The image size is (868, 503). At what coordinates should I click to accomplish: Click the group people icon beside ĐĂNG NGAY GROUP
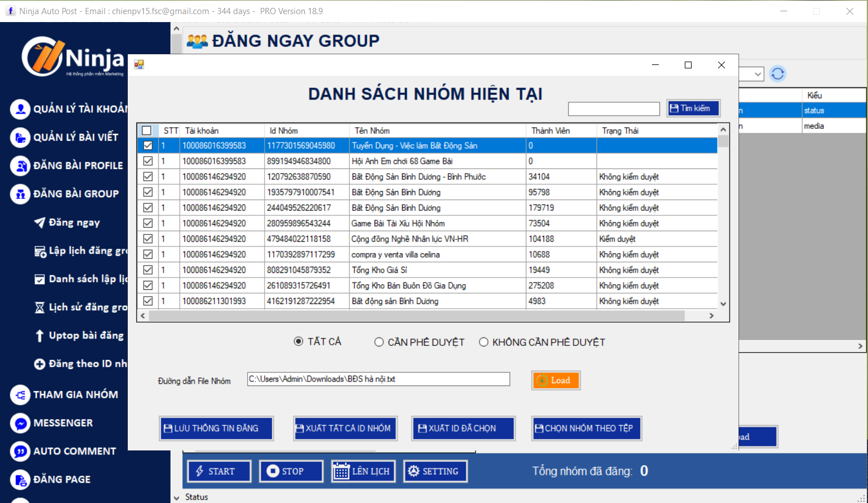197,41
